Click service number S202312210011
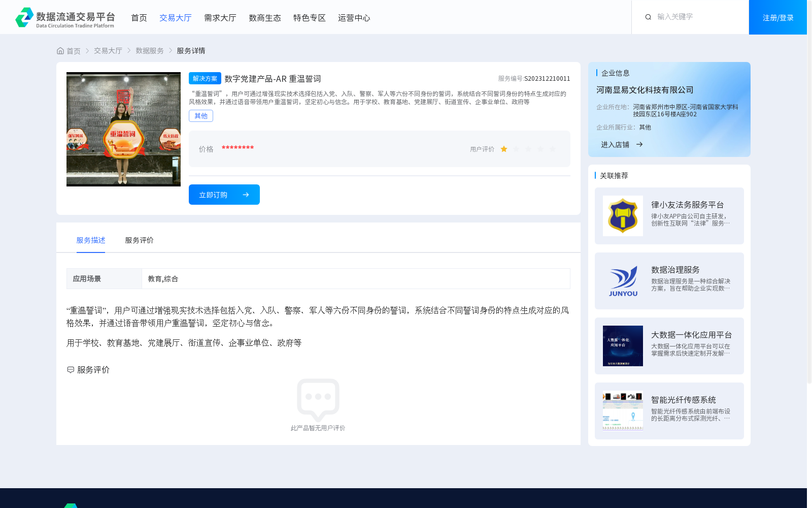This screenshot has width=812, height=508. (547, 79)
